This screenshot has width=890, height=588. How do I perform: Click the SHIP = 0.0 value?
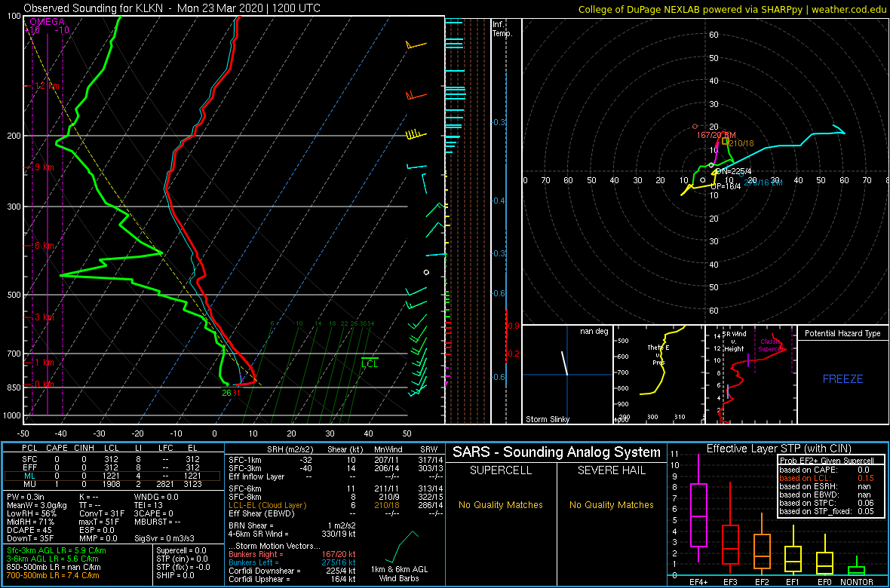coord(176,576)
